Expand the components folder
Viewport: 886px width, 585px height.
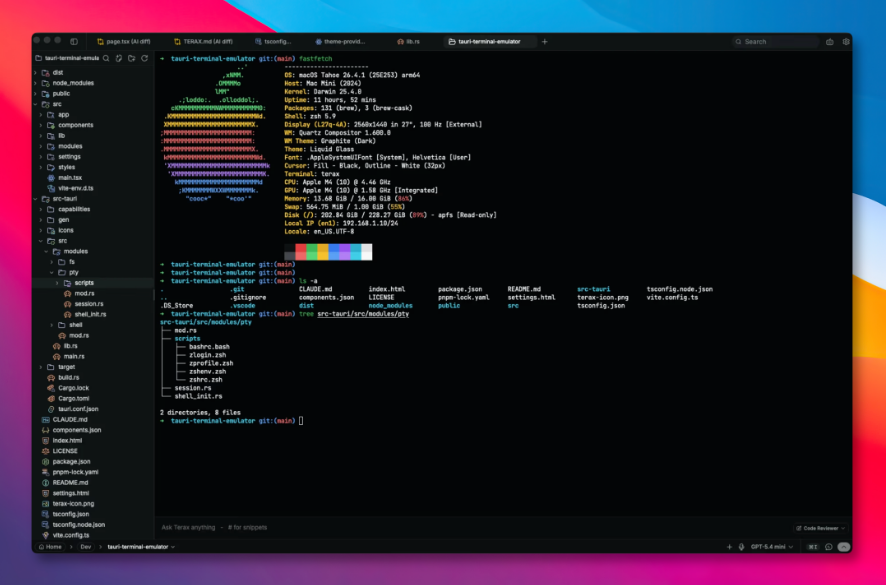pos(41,125)
